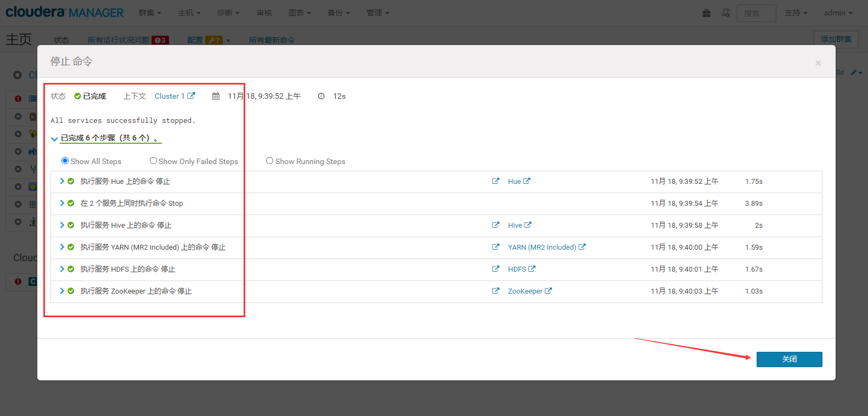Open the 管理 menu
This screenshot has height=416, width=868.
(x=377, y=13)
